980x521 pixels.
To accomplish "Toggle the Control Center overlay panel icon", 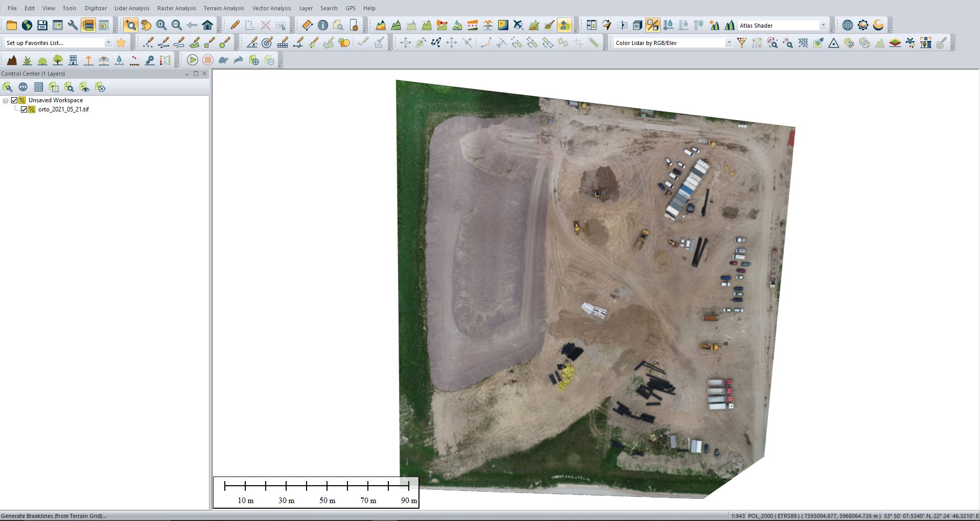I will pos(88,25).
